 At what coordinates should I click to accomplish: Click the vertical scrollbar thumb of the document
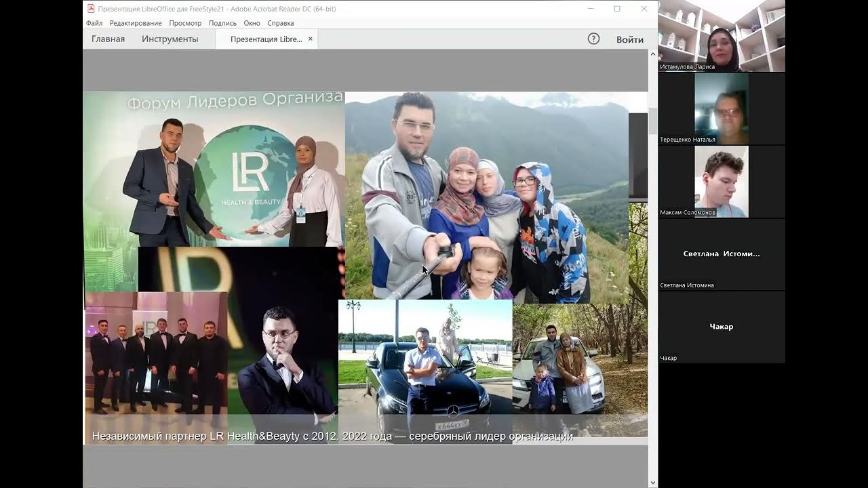pos(653,121)
